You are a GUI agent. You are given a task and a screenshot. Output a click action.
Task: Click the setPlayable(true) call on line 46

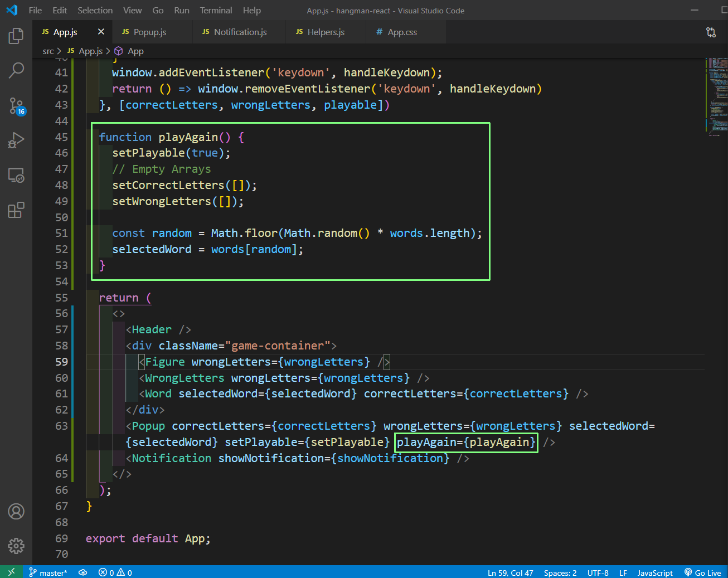[171, 153]
